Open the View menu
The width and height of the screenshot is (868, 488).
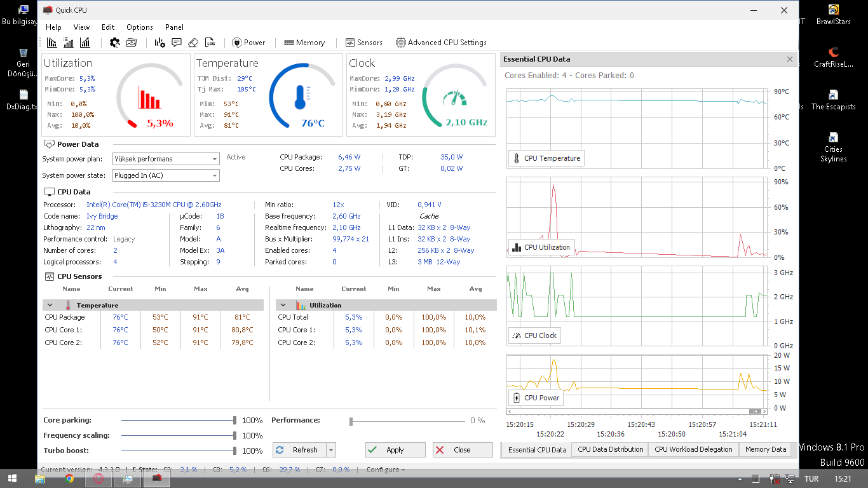coord(81,27)
